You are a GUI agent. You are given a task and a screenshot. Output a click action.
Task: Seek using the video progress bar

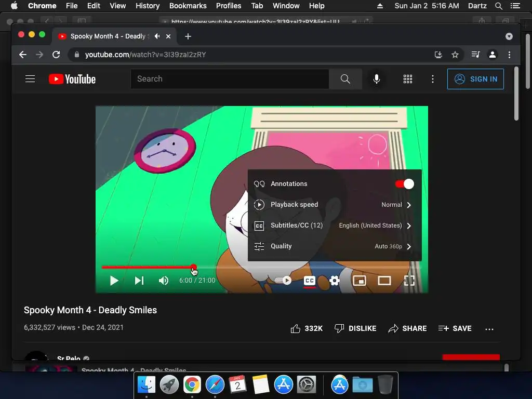click(x=262, y=268)
